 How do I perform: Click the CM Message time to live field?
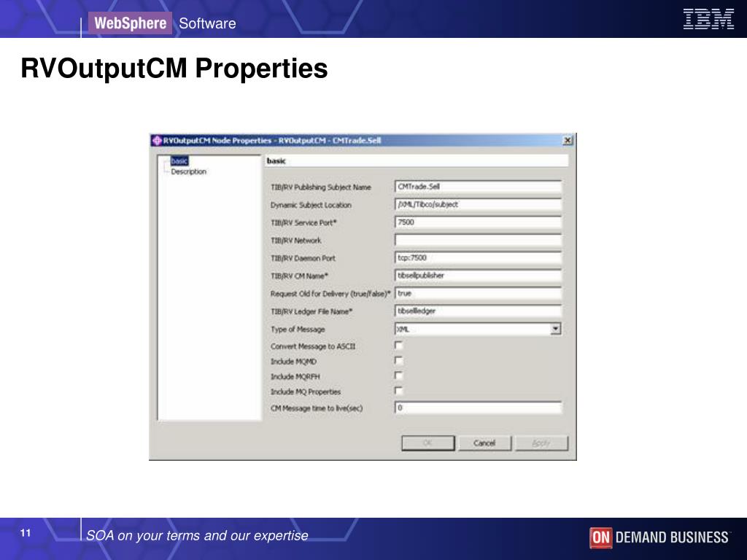pyautogui.click(x=479, y=408)
